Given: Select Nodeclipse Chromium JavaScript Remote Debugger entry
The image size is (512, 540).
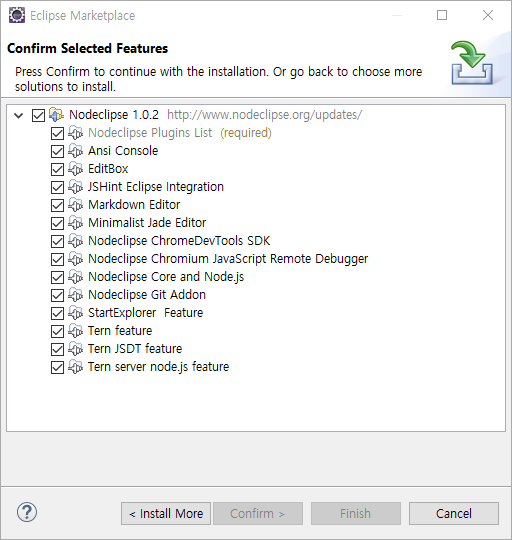Looking at the screenshot, I should coord(228,259).
